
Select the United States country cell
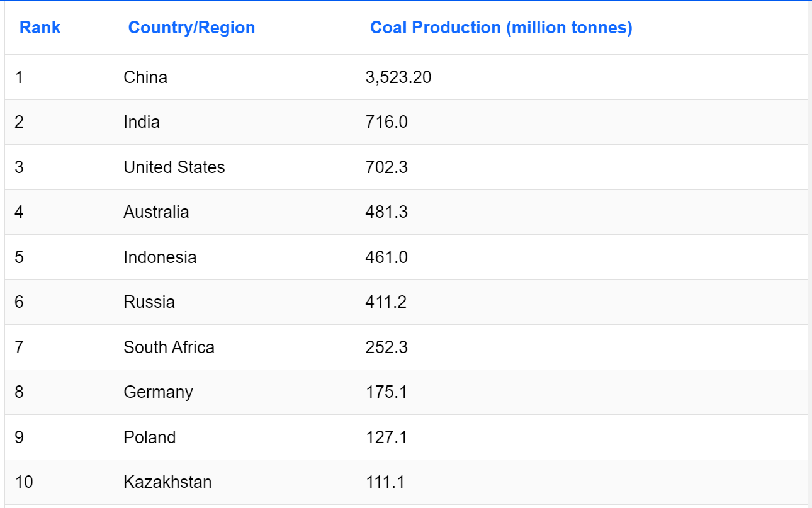pos(174,167)
